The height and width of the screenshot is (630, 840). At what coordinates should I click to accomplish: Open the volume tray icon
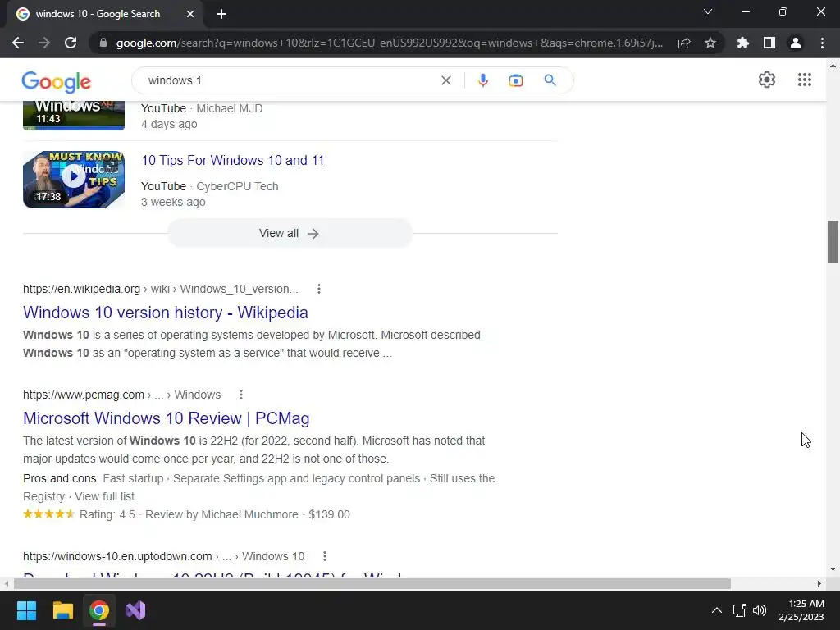760,610
